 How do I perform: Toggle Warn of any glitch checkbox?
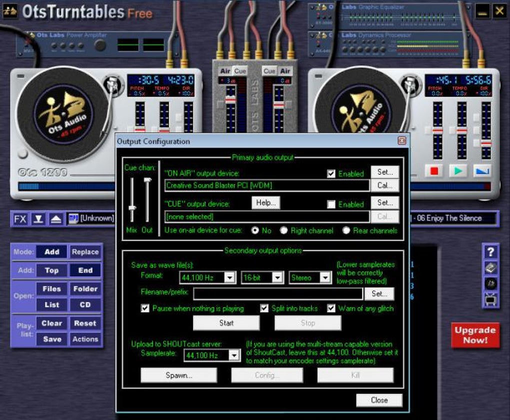pyautogui.click(x=331, y=308)
